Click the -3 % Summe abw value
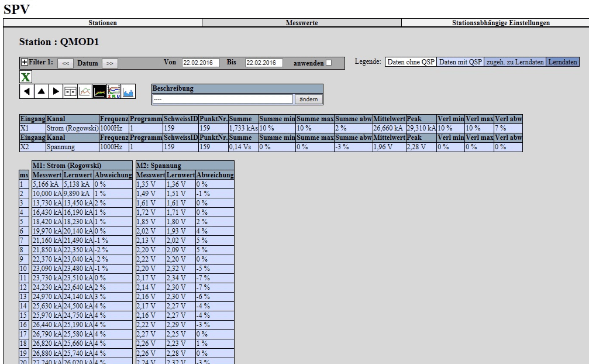The width and height of the screenshot is (589, 364). [x=353, y=147]
